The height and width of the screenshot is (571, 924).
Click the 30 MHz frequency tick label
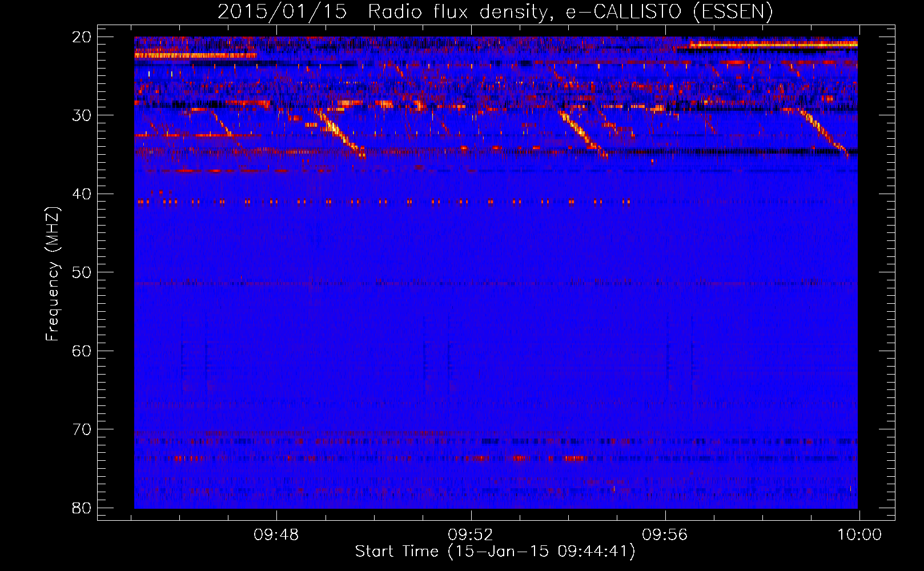[82, 115]
